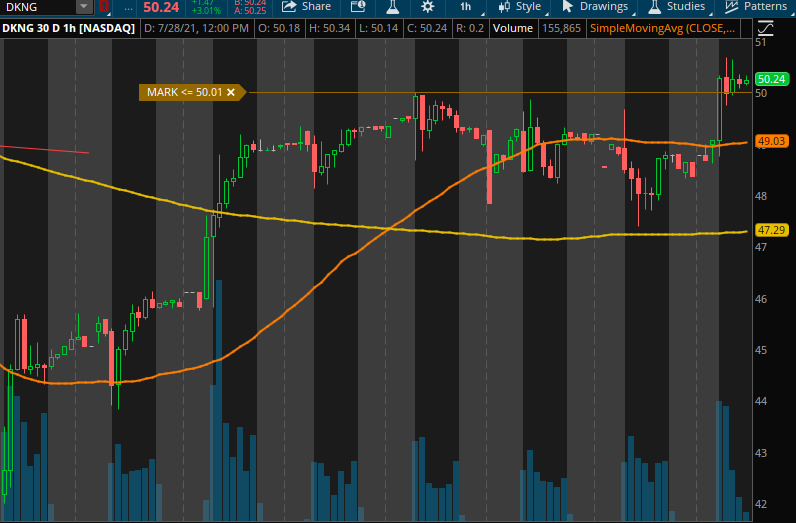Screen dimensions: 796x523
Task: Click the R: 0.2 range value
Action: click(470, 28)
